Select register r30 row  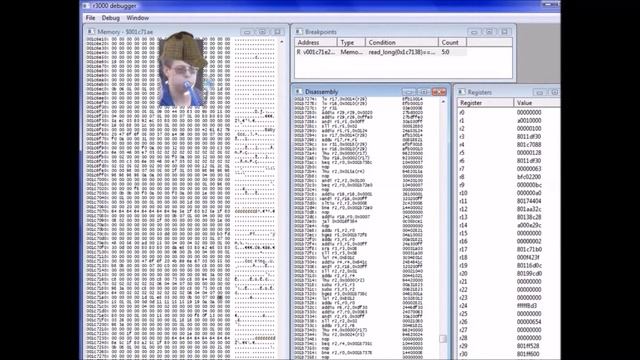[508, 354]
